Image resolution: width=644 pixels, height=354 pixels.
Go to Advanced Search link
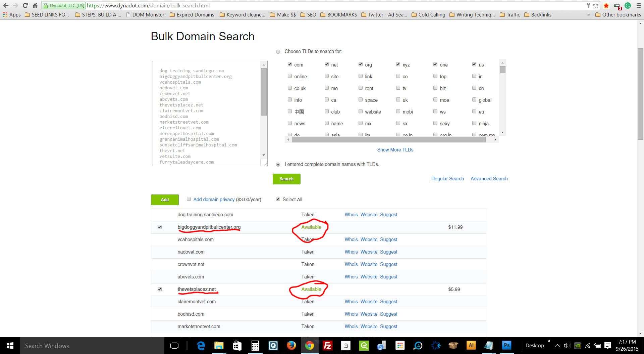click(489, 179)
